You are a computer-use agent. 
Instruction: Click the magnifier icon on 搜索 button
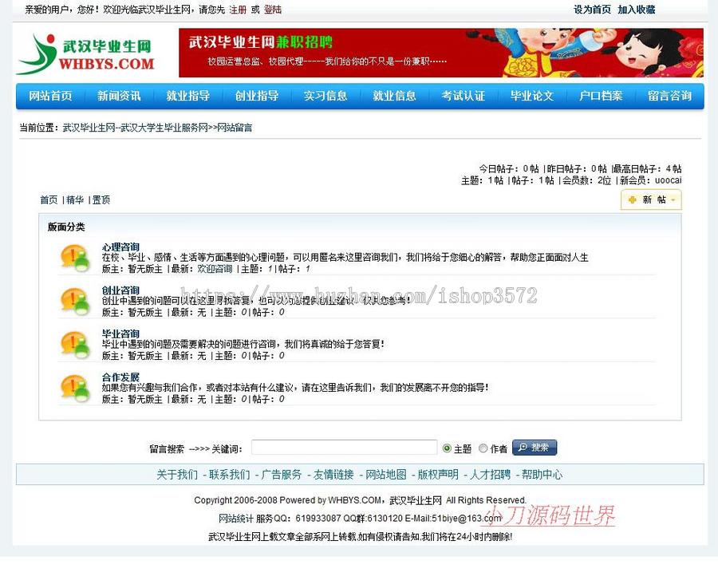523,448
